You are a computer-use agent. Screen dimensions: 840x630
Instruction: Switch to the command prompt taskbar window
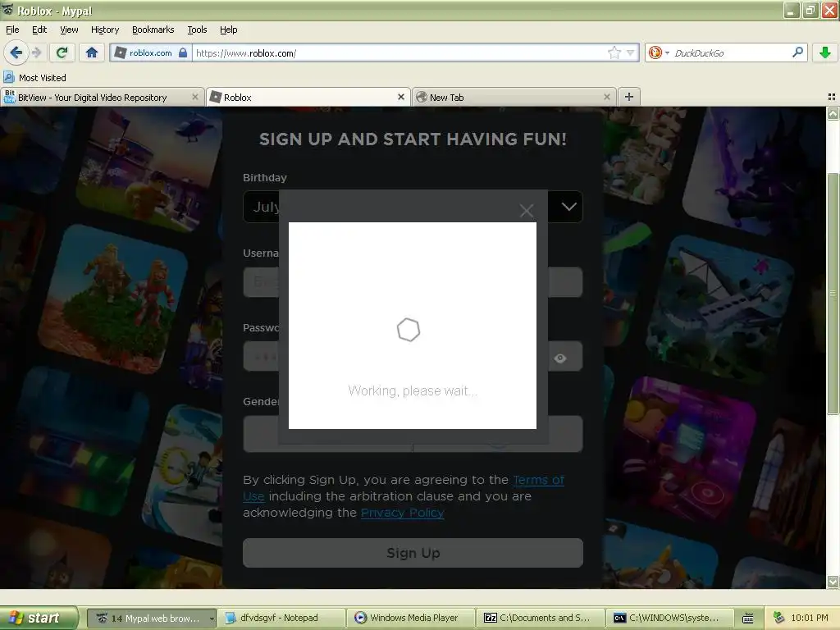(x=669, y=618)
